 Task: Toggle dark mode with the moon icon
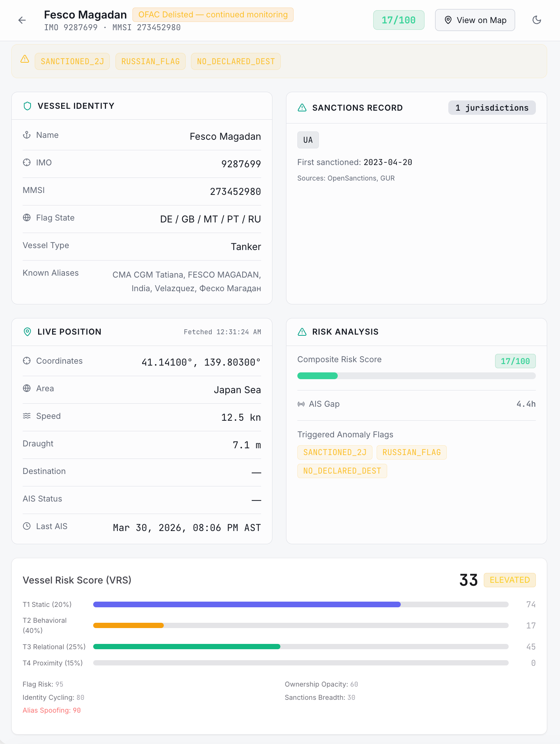click(x=537, y=20)
